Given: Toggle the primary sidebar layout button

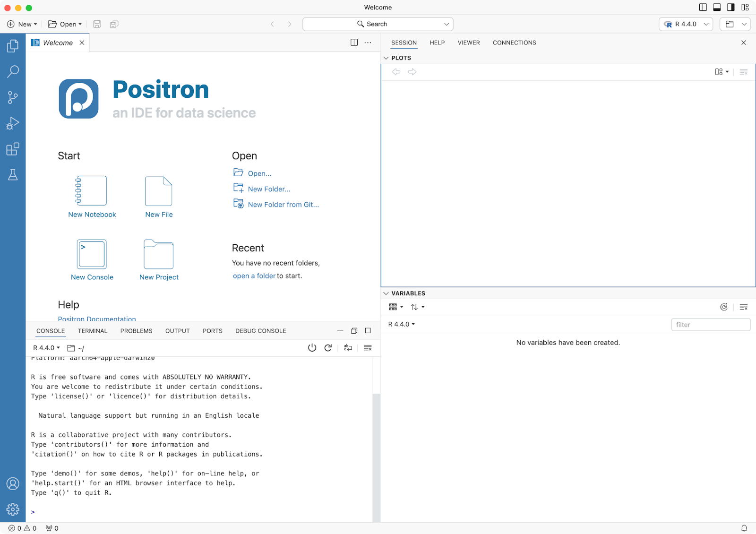Looking at the screenshot, I should tap(703, 7).
